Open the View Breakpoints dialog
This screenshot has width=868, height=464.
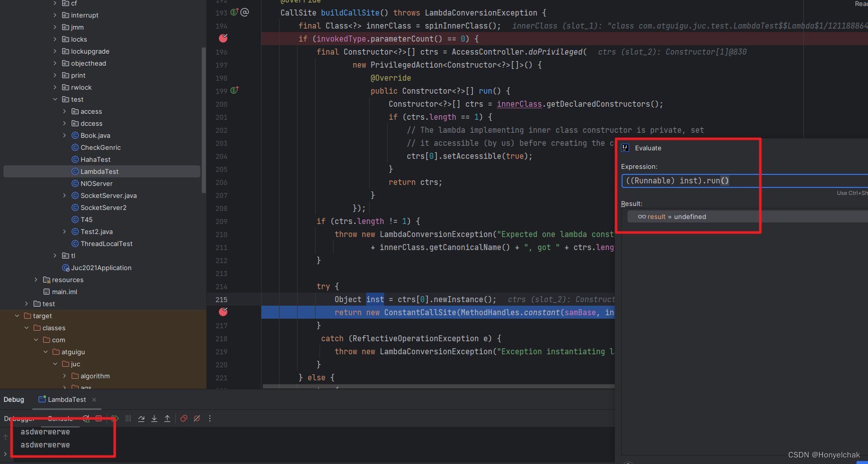point(184,418)
